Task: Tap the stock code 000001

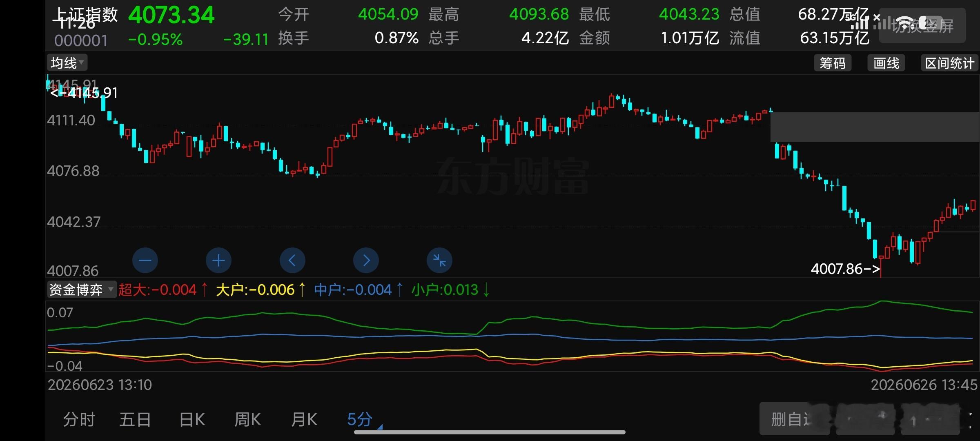Action: click(81, 40)
